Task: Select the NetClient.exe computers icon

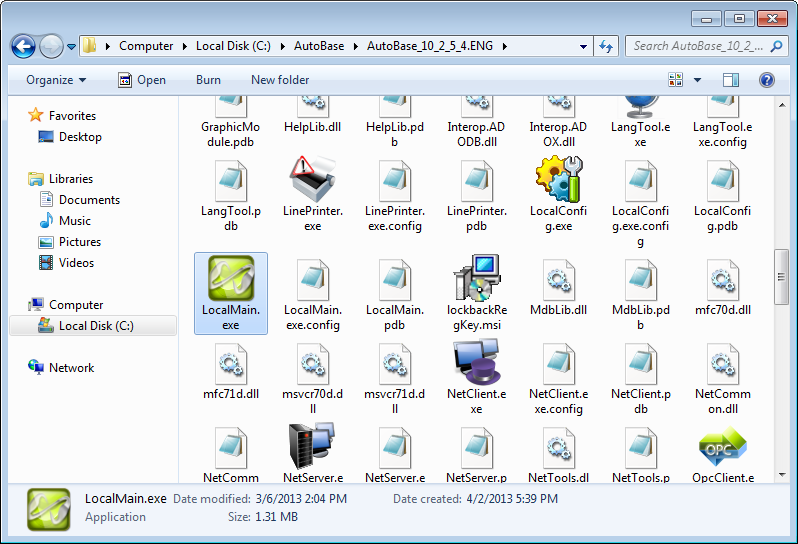Action: (476, 363)
